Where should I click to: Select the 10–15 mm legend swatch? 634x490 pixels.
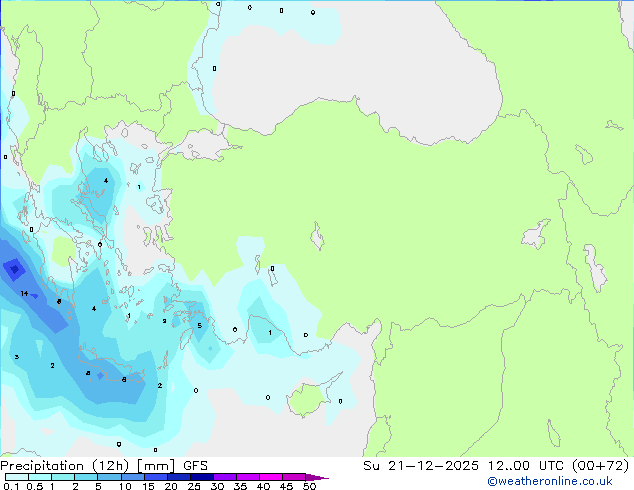pyautogui.click(x=133, y=477)
